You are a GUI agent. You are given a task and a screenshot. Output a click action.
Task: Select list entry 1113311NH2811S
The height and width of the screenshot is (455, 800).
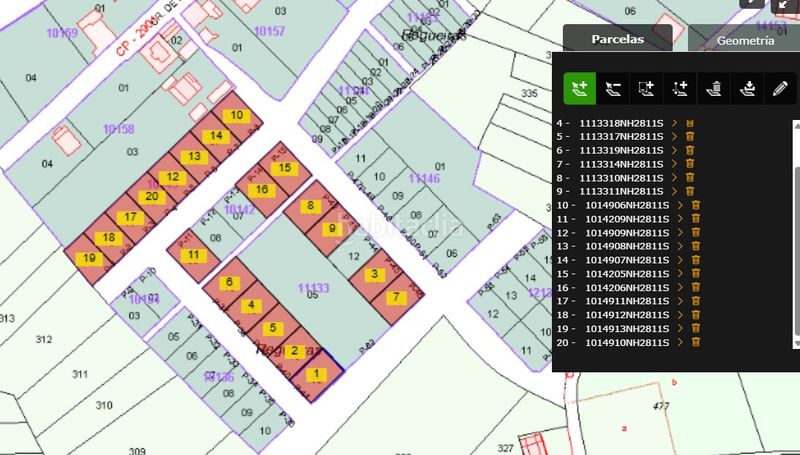click(x=621, y=191)
